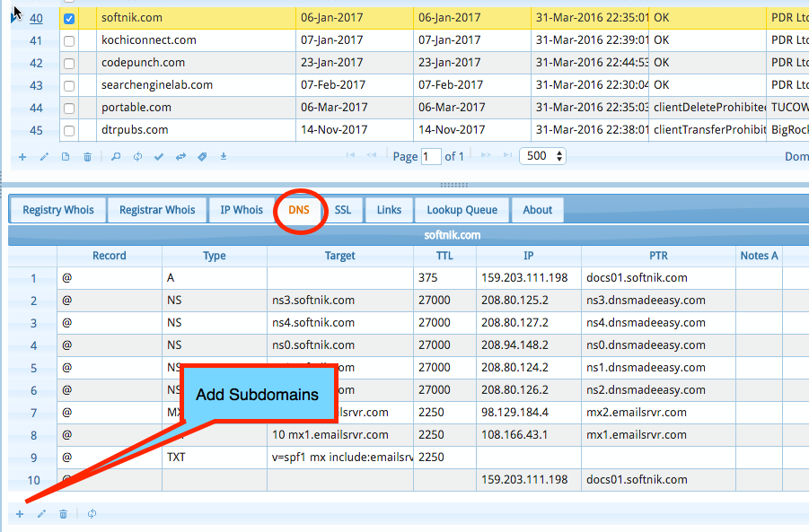Click the ns3.softnik.com target cell

pos(340,301)
